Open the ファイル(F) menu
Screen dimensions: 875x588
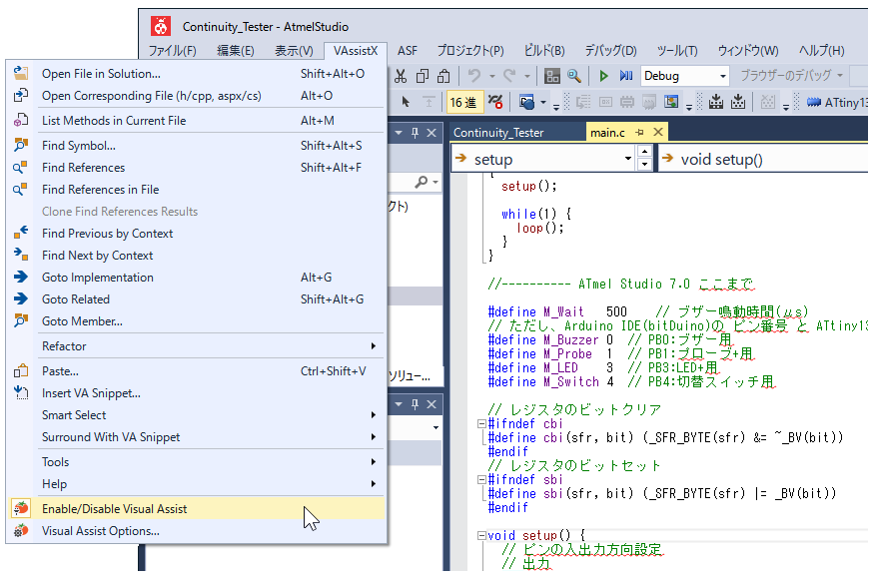click(173, 51)
